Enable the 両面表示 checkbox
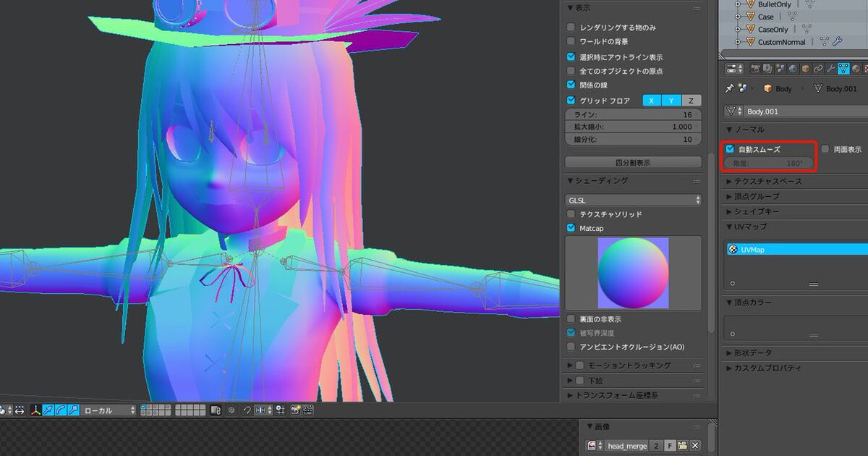This screenshot has width=868, height=456. pyautogui.click(x=825, y=149)
